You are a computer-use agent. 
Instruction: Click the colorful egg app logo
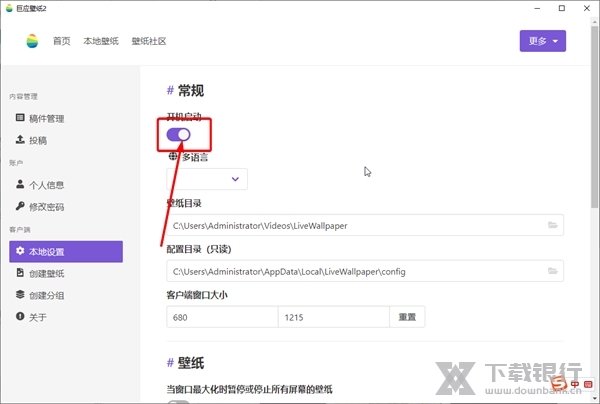32,41
